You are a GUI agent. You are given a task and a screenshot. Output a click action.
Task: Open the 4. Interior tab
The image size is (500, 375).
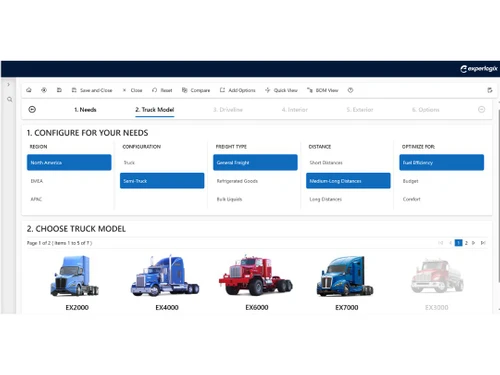[295, 110]
